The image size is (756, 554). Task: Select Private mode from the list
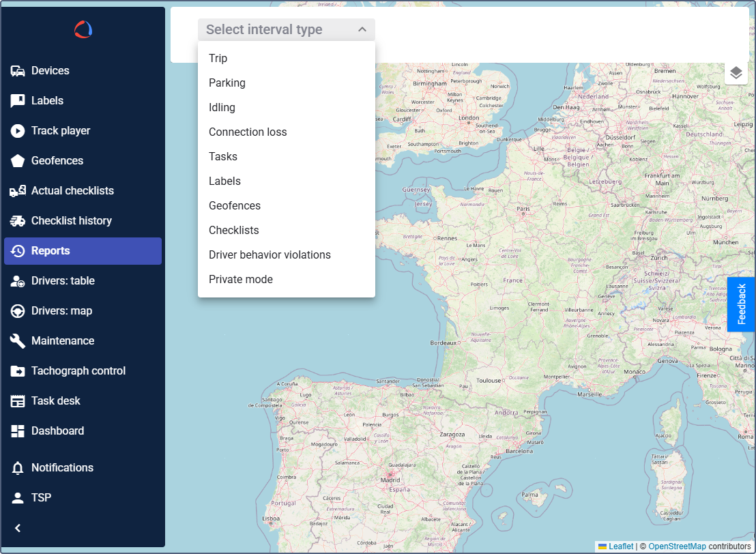pos(241,280)
